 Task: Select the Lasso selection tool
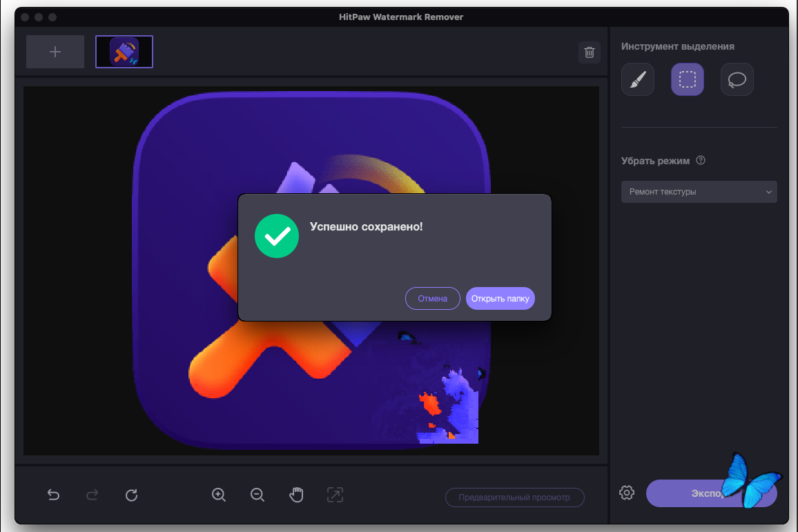pos(737,79)
